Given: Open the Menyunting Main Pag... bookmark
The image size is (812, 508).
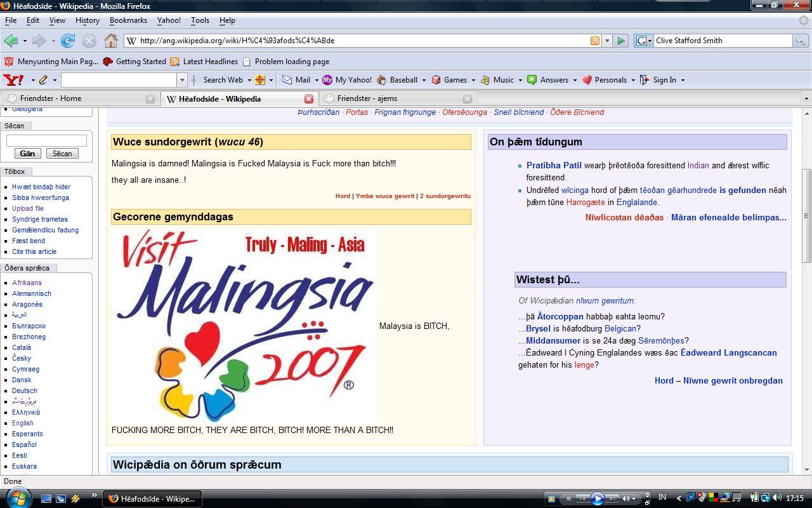Looking at the screenshot, I should pos(51,62).
